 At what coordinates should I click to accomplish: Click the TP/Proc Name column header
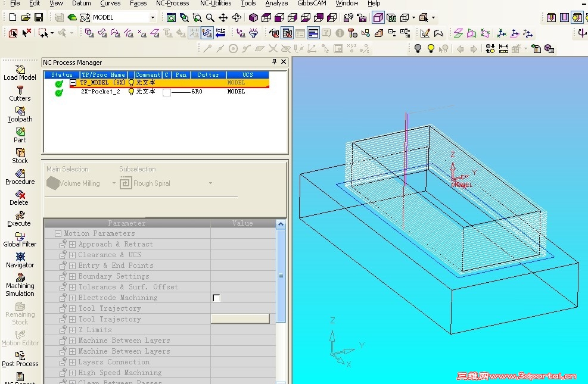tap(103, 74)
